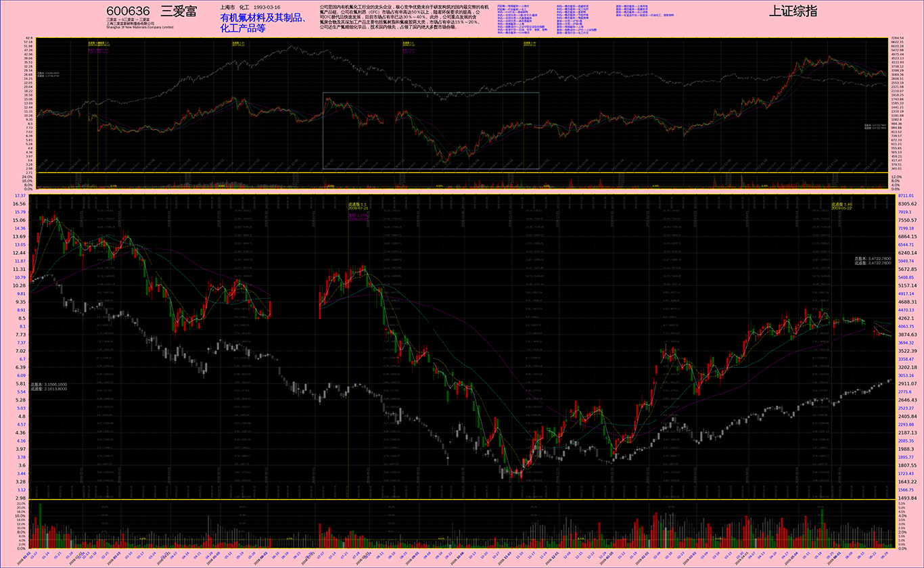Click 22.0% on lower volume panel left axis
924x568 pixels.
tap(20, 504)
